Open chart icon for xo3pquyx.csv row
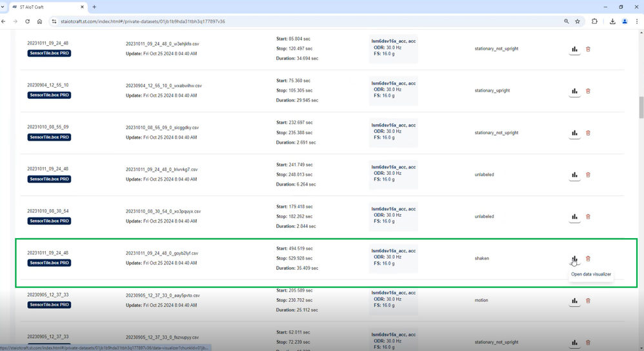 [x=574, y=217]
